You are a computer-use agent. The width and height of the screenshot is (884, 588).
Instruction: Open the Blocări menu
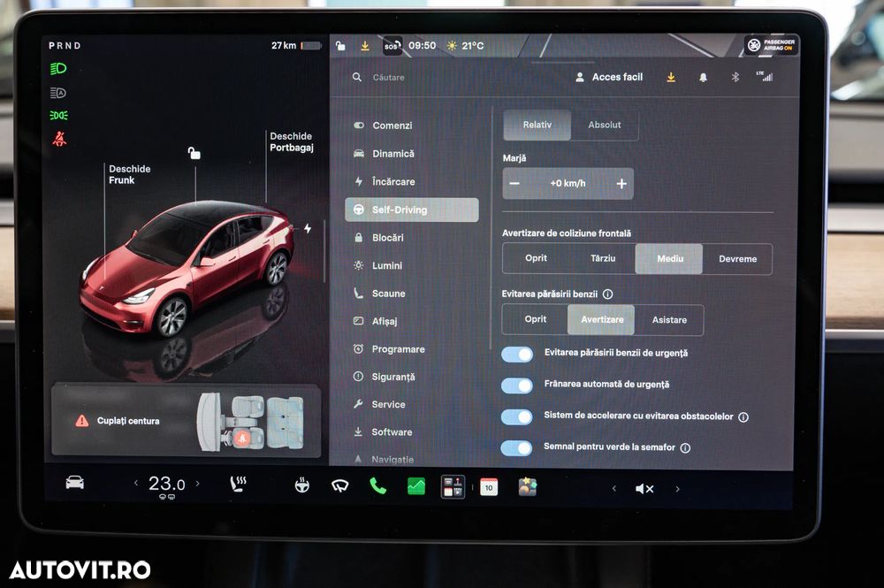pyautogui.click(x=412, y=237)
